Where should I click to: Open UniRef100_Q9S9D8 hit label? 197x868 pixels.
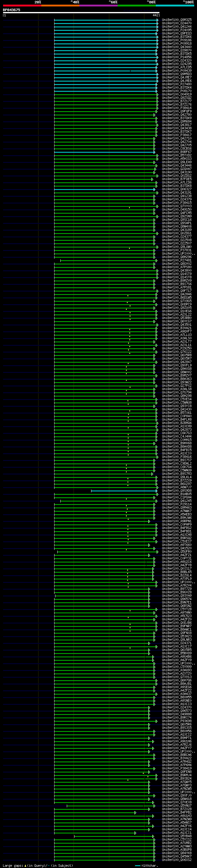[177, 491]
